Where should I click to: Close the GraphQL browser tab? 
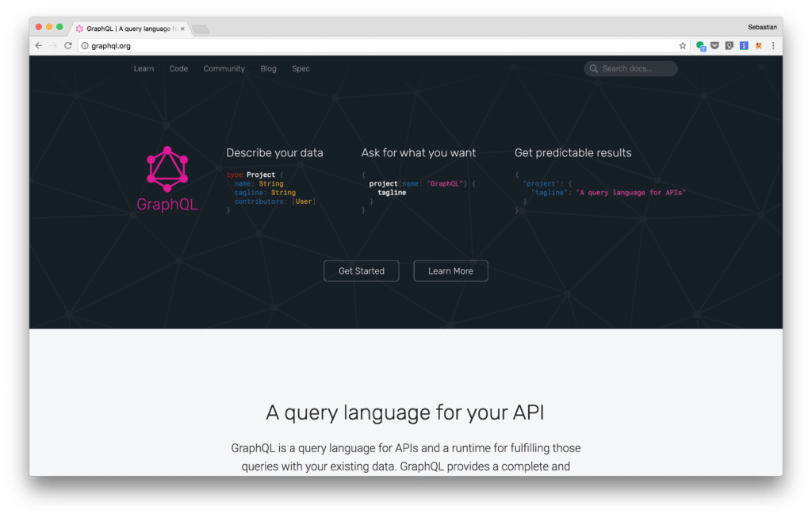pyautogui.click(x=182, y=29)
